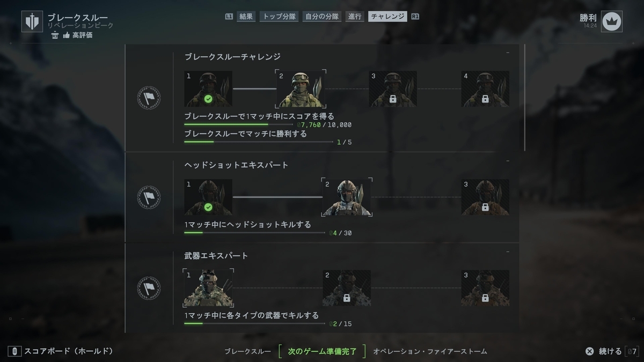Click the green checkmark on Breakthrough tier 1

(208, 99)
